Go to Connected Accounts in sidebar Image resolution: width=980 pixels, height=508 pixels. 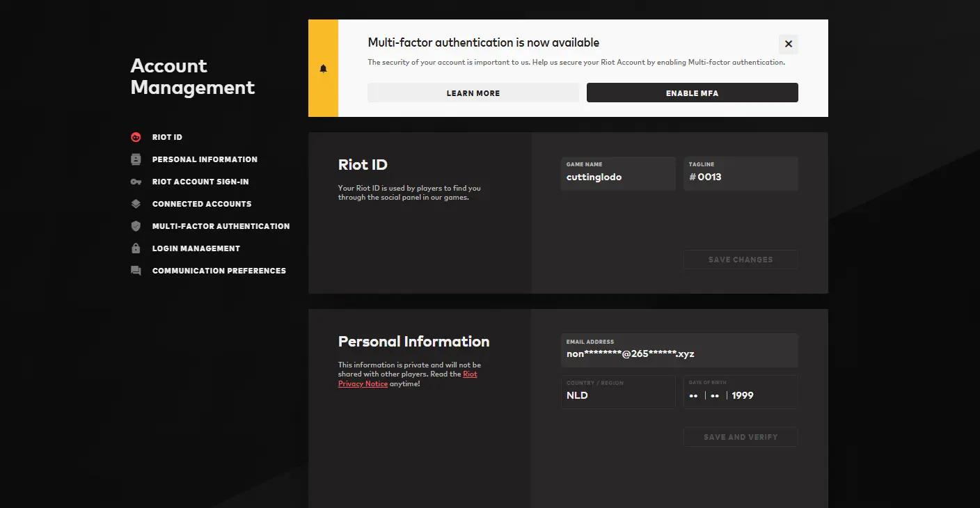(x=202, y=204)
